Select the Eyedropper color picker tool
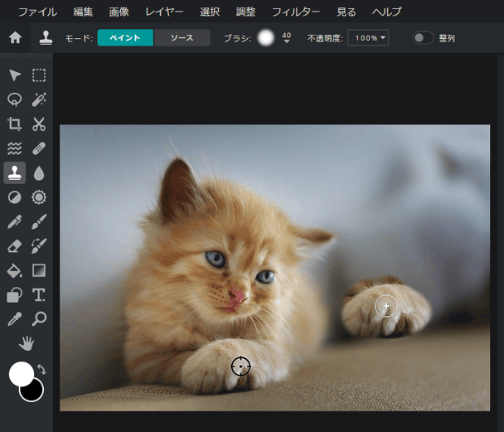 [15, 319]
